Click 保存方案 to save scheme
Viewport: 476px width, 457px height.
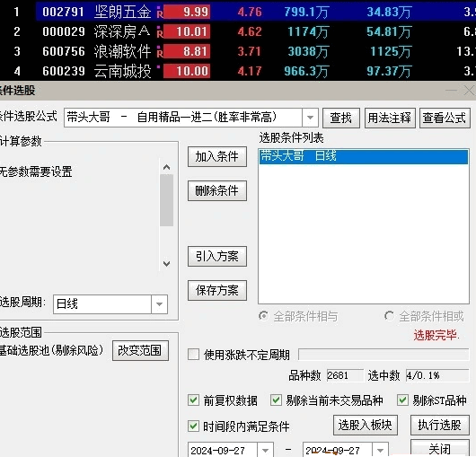pyautogui.click(x=217, y=290)
